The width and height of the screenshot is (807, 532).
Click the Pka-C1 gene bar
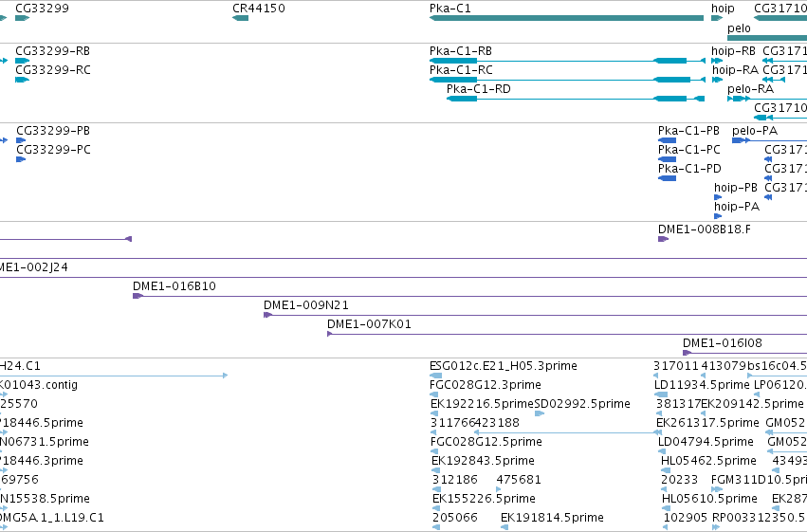[x=566, y=18]
